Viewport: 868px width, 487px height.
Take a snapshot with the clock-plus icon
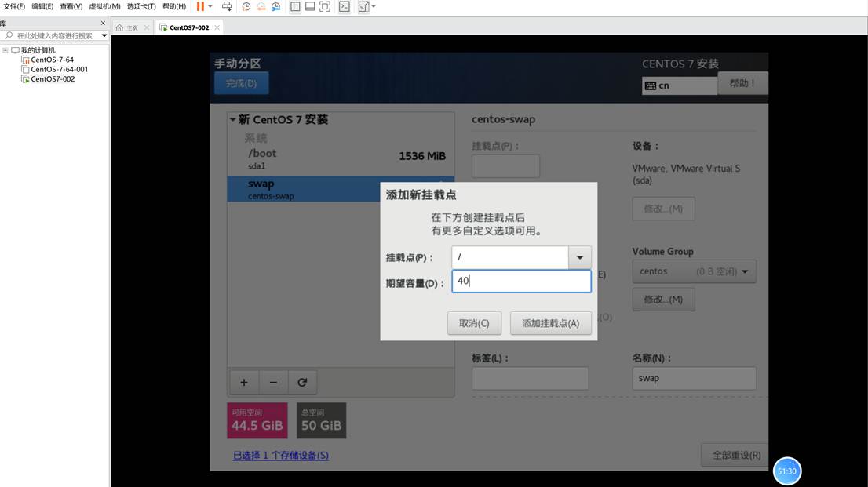[x=246, y=6]
